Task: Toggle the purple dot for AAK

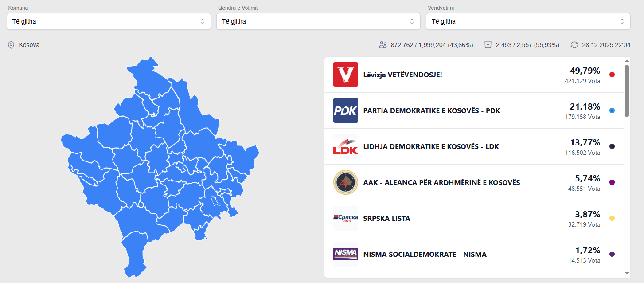Action: point(612,182)
